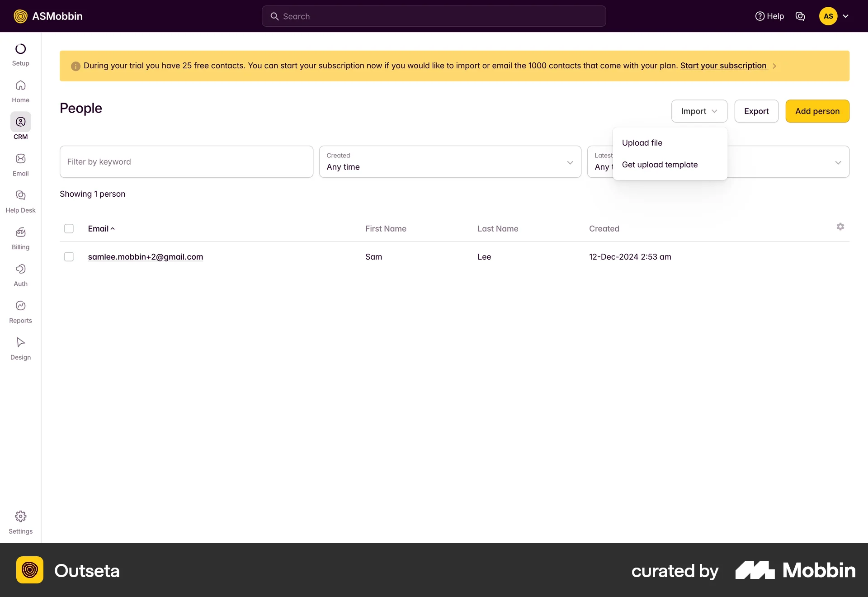The width and height of the screenshot is (868, 597).
Task: View the Reports section
Action: pyautogui.click(x=20, y=312)
